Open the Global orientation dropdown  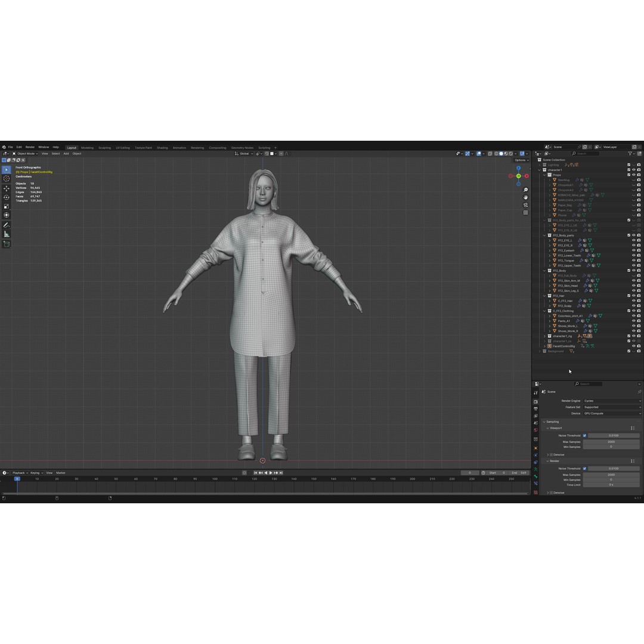click(244, 154)
